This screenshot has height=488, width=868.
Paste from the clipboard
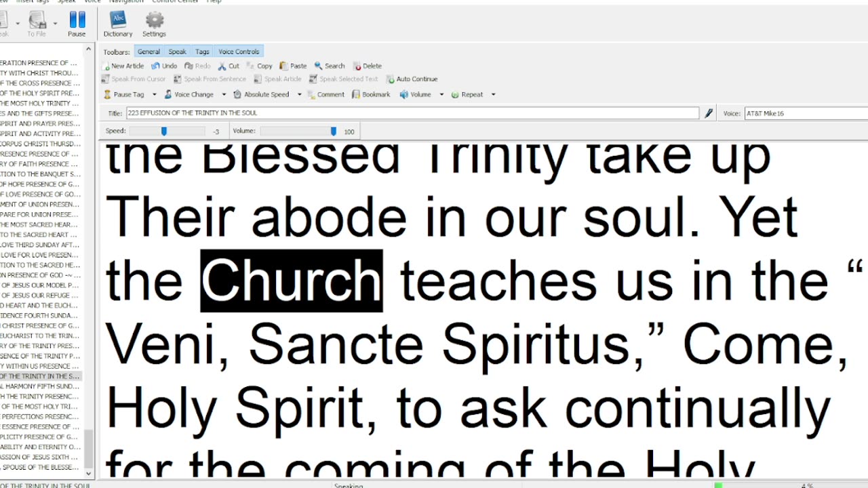pyautogui.click(x=294, y=66)
